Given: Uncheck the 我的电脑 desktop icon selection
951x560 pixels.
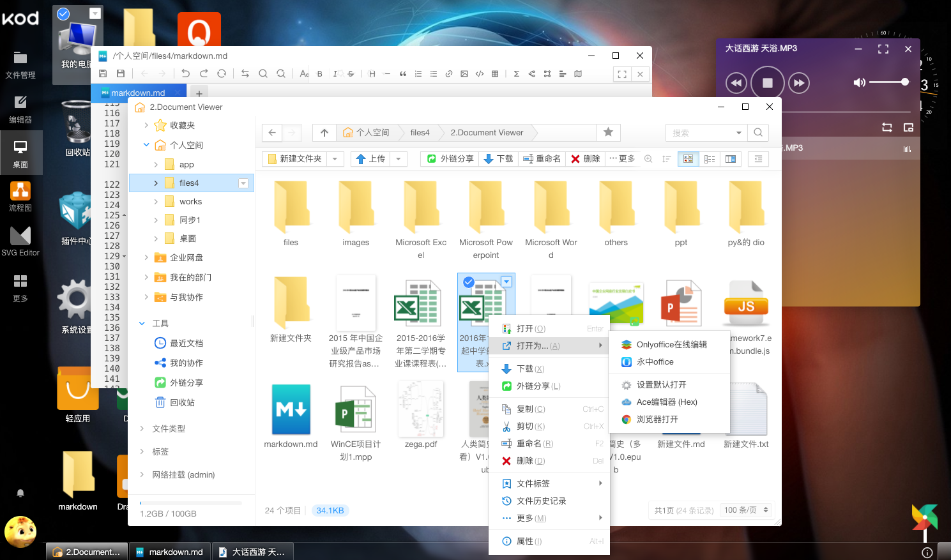Looking at the screenshot, I should [62, 13].
